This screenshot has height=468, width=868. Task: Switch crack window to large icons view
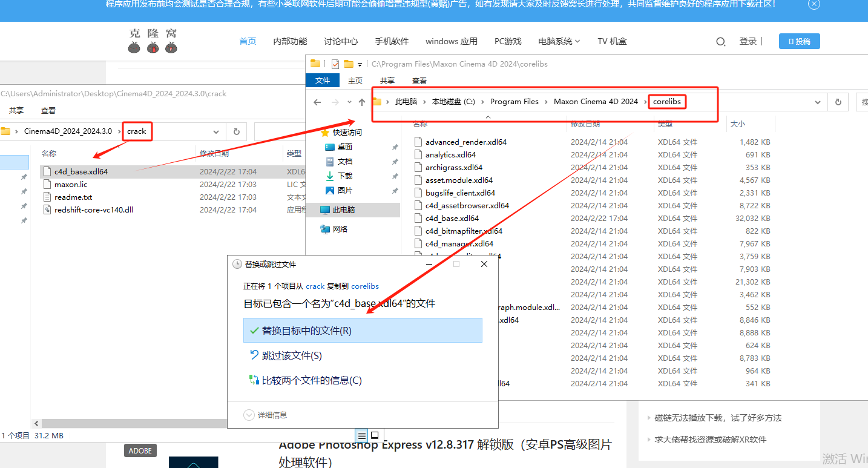click(375, 435)
